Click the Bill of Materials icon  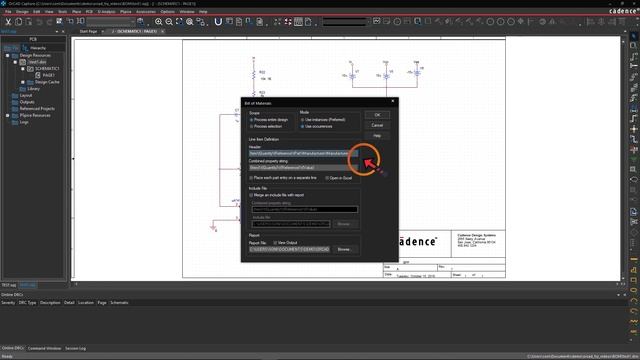260,22
